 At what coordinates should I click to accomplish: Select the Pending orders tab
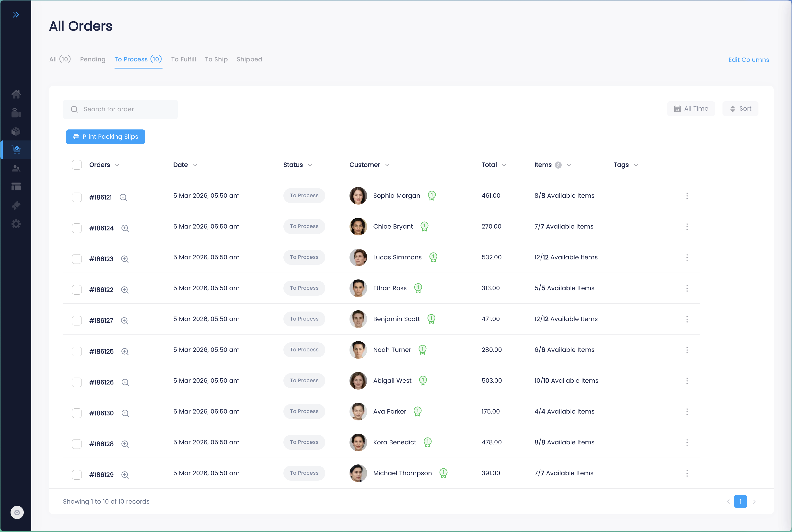[x=93, y=59]
